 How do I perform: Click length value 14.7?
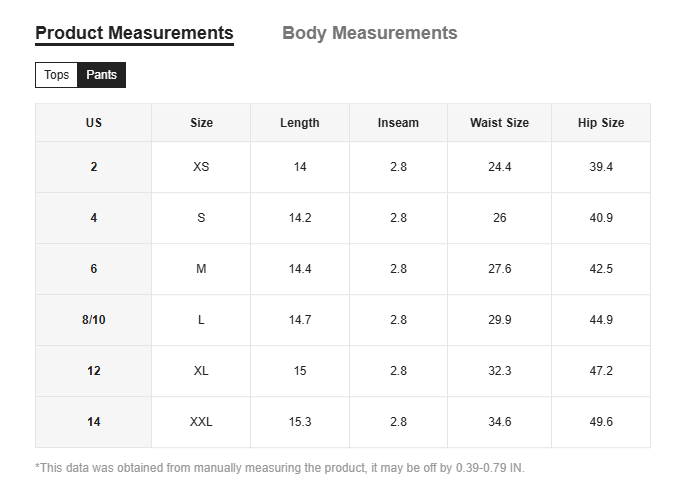click(x=300, y=320)
